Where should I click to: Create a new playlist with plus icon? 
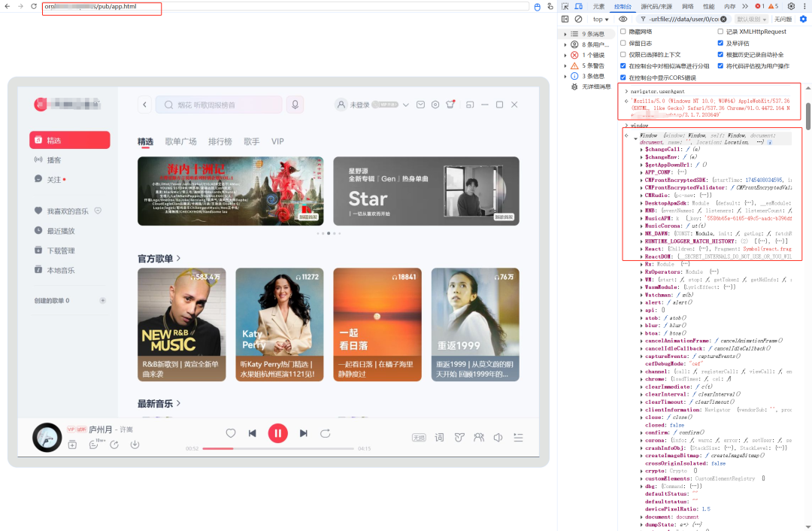102,300
